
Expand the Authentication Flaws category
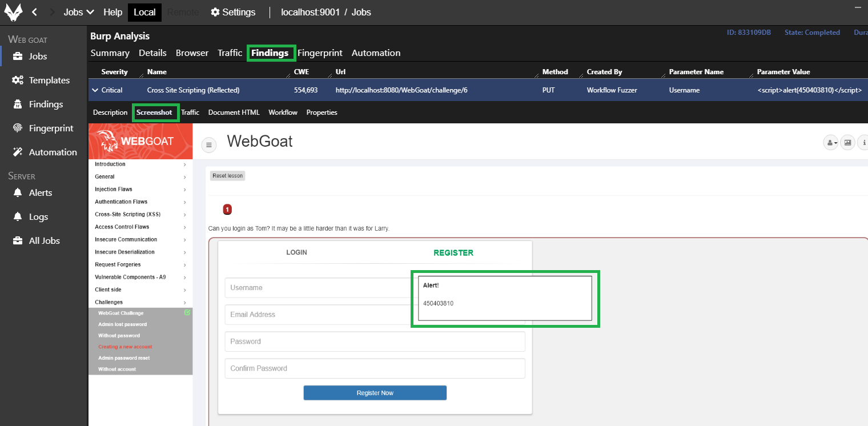point(140,202)
